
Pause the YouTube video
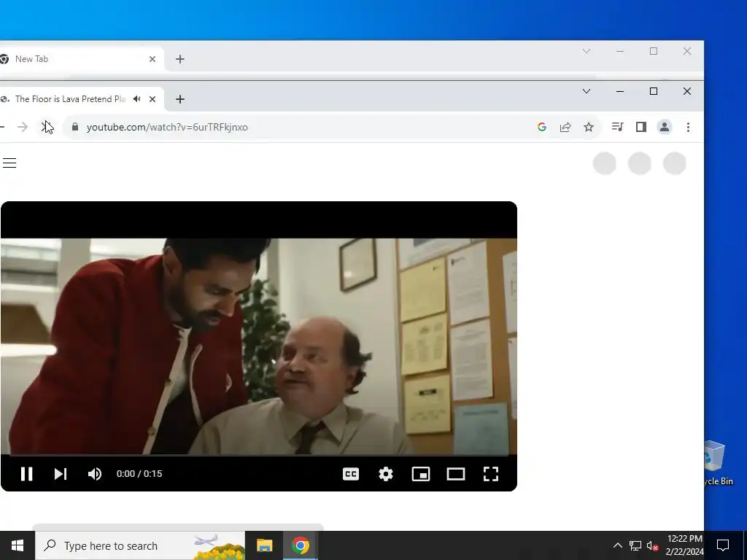[x=27, y=474]
